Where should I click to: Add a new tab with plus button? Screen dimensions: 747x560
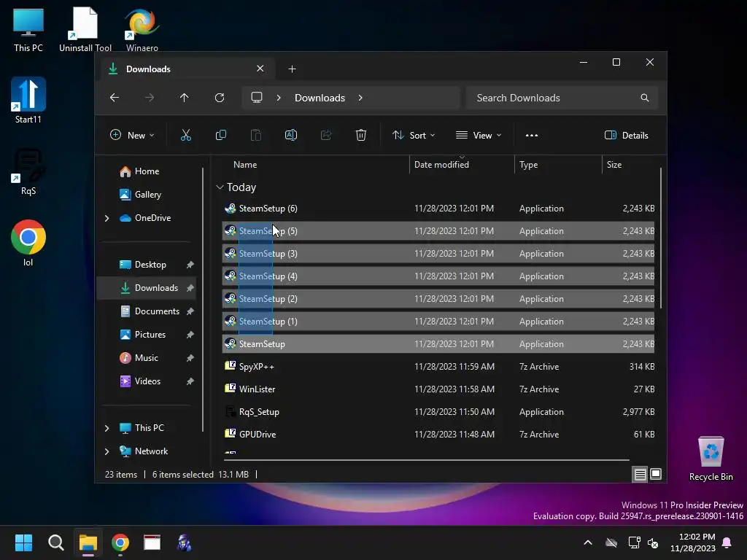tap(292, 69)
